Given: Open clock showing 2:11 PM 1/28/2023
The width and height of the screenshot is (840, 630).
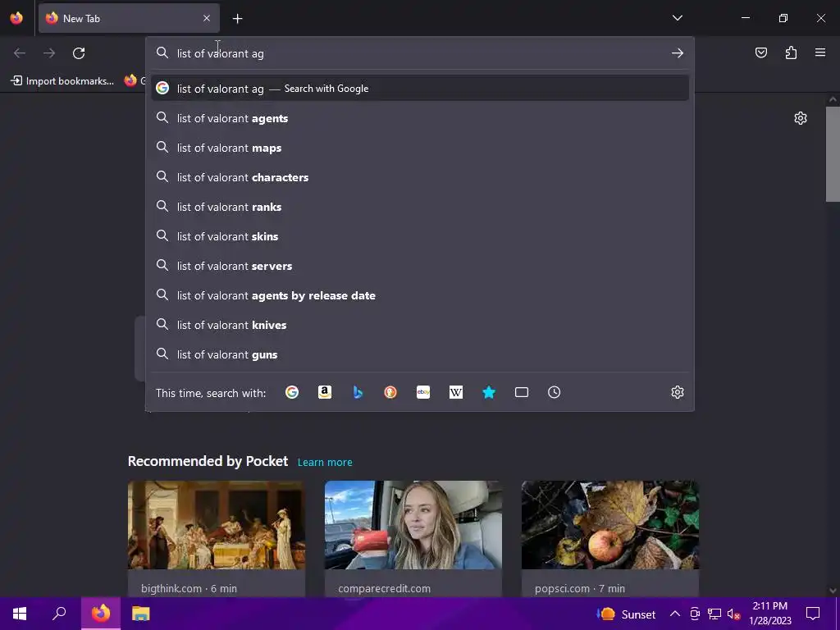Looking at the screenshot, I should 769,614.
